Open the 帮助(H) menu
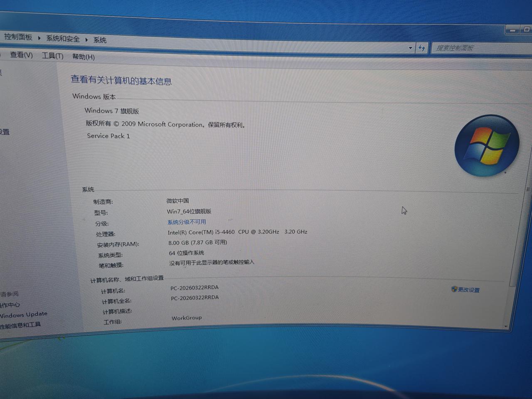 tap(84, 57)
